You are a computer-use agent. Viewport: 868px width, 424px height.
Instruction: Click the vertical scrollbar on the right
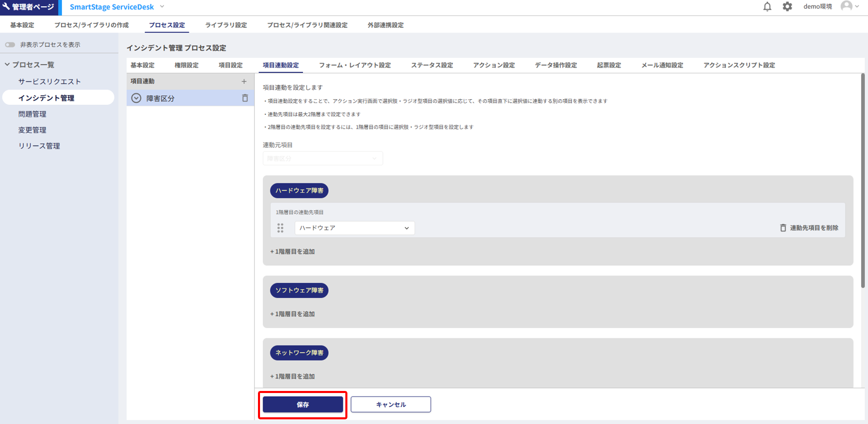click(x=862, y=181)
